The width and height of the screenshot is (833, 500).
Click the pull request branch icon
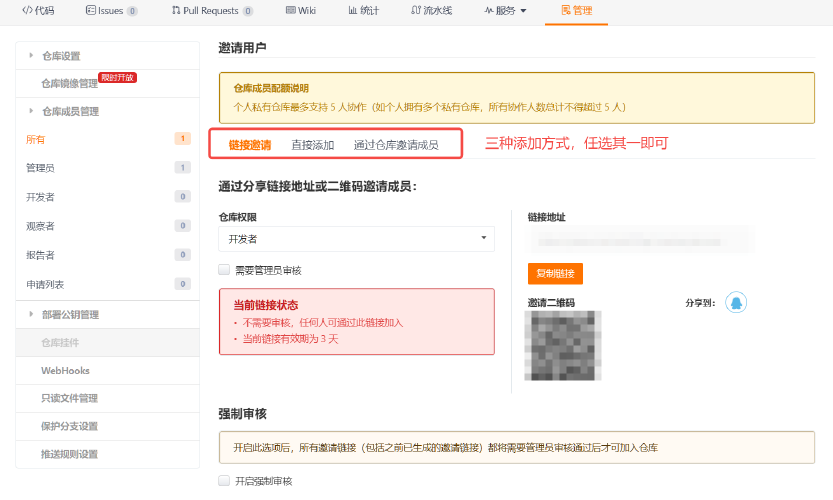point(176,10)
